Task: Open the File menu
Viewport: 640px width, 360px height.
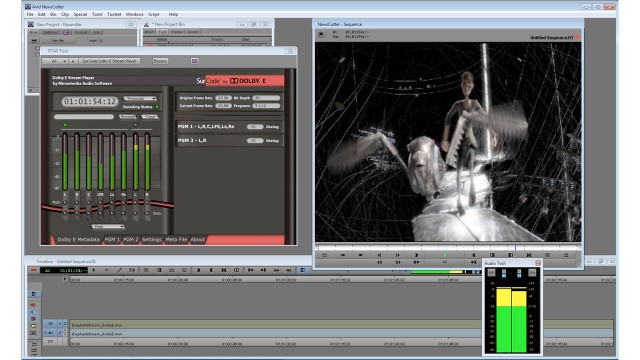Action: tap(30, 14)
